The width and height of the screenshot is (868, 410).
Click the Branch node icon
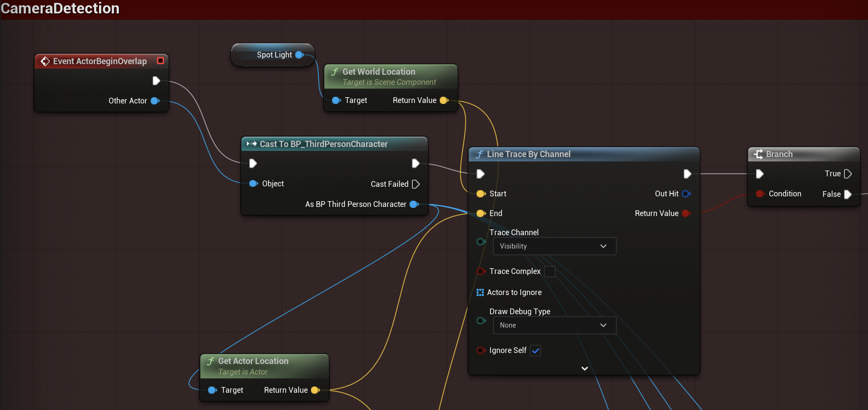(758, 154)
